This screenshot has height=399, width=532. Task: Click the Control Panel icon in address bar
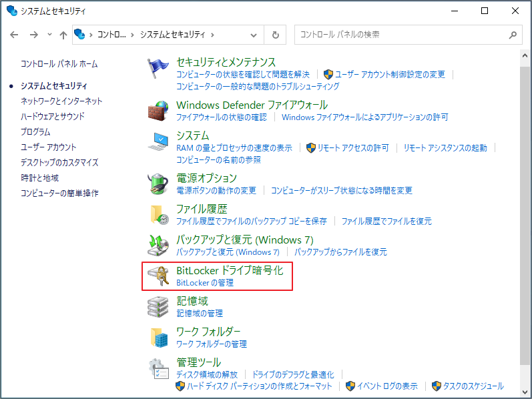pos(79,34)
